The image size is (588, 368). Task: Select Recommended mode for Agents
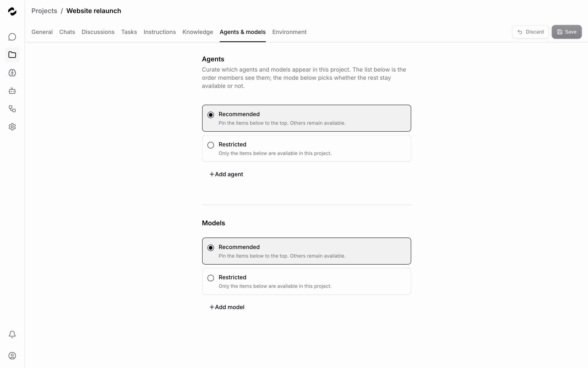pos(306,118)
